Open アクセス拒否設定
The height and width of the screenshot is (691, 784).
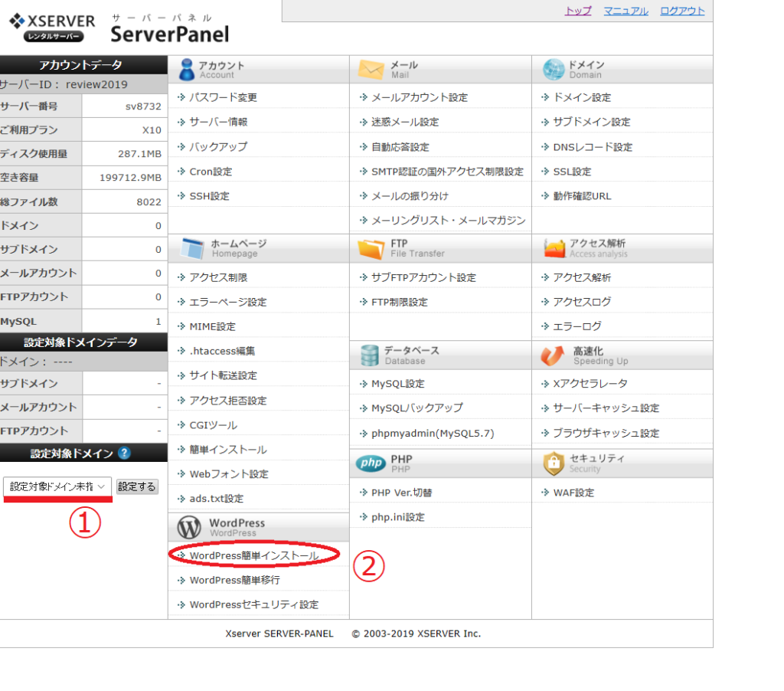click(228, 401)
